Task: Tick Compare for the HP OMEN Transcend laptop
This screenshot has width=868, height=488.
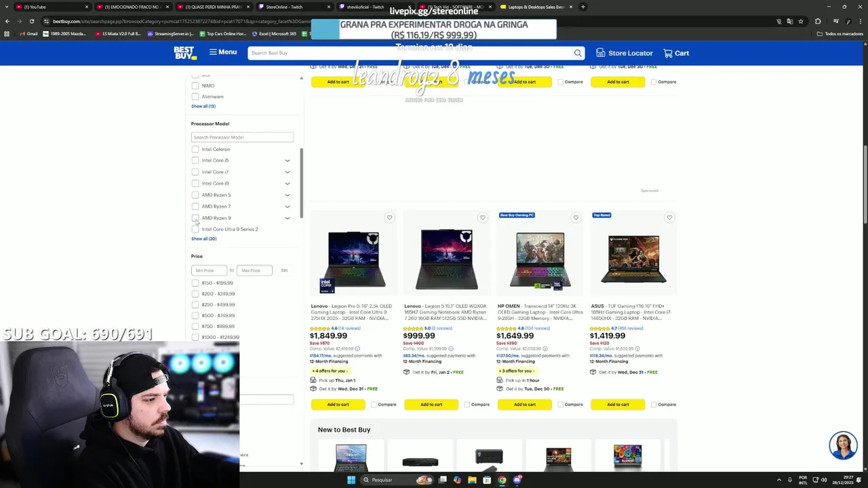Action: [560, 405]
